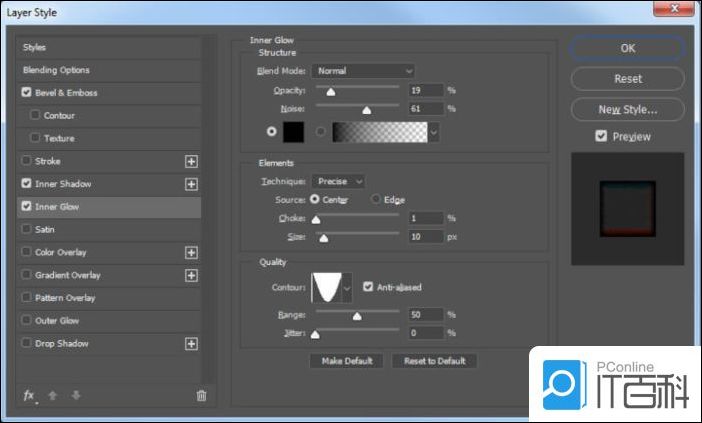
Task: Add another Inner Shadow with plus icon
Action: point(191,184)
